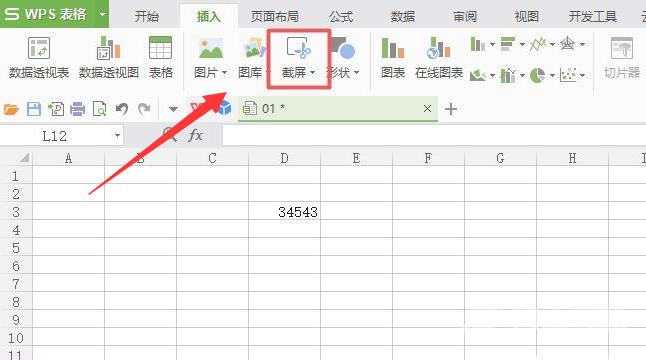Redo the last undone action

click(144, 109)
